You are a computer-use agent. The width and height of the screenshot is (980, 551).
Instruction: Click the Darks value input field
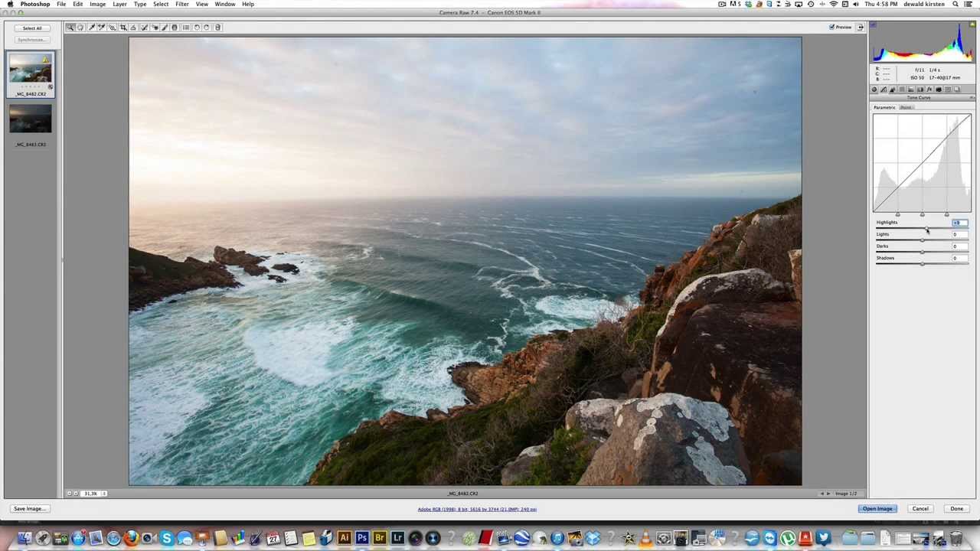959,246
